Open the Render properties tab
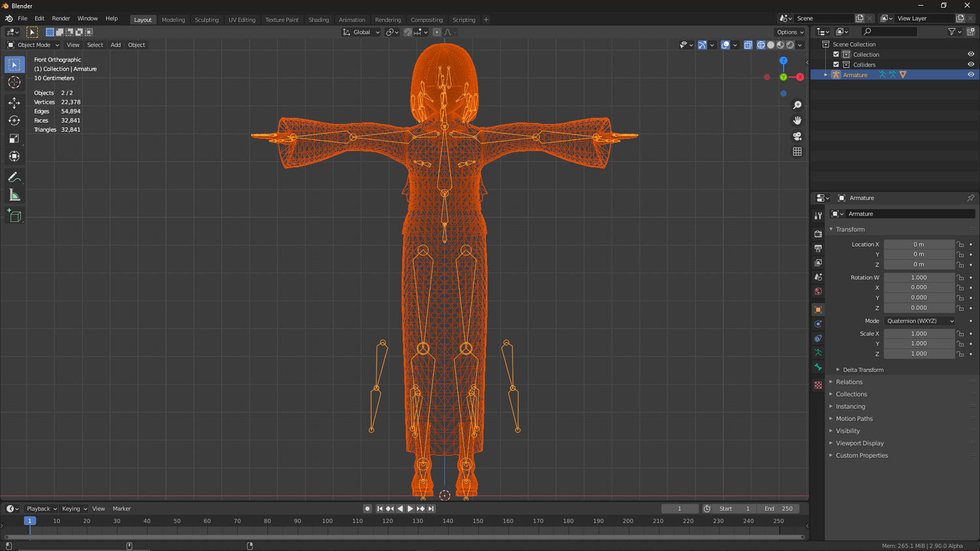The width and height of the screenshot is (980, 551). [818, 234]
